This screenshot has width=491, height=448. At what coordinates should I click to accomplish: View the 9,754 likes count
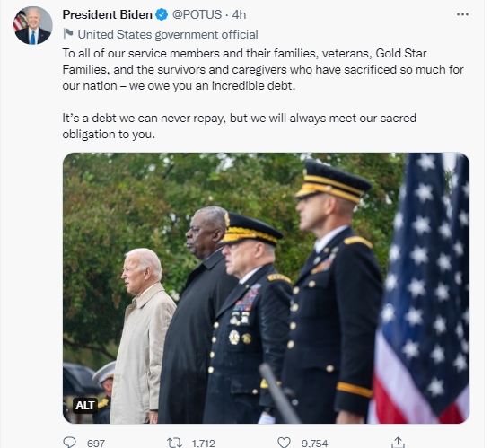point(315,444)
